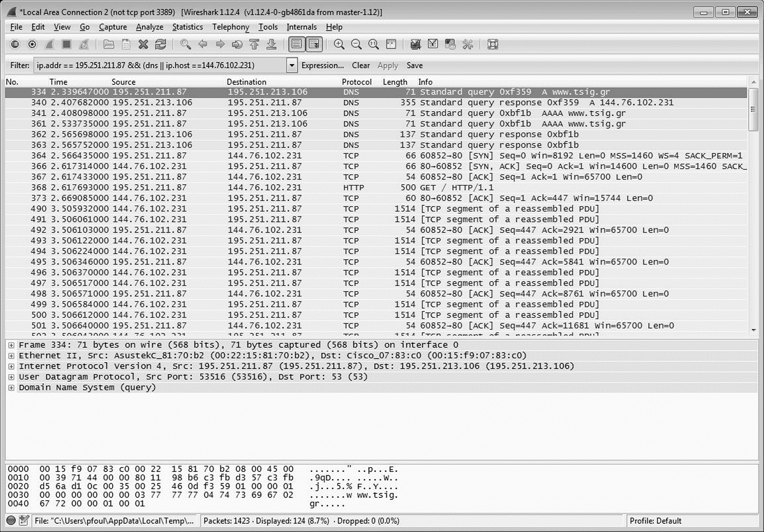The height and width of the screenshot is (532, 764).
Task: Open the Capture menu
Action: tap(113, 27)
